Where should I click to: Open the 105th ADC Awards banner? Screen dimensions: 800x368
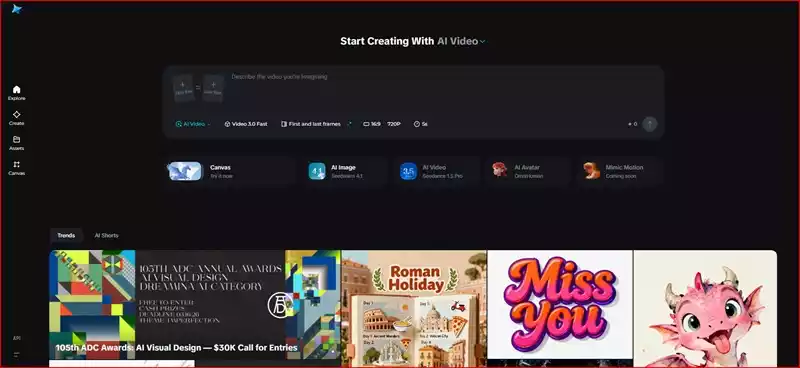point(195,305)
